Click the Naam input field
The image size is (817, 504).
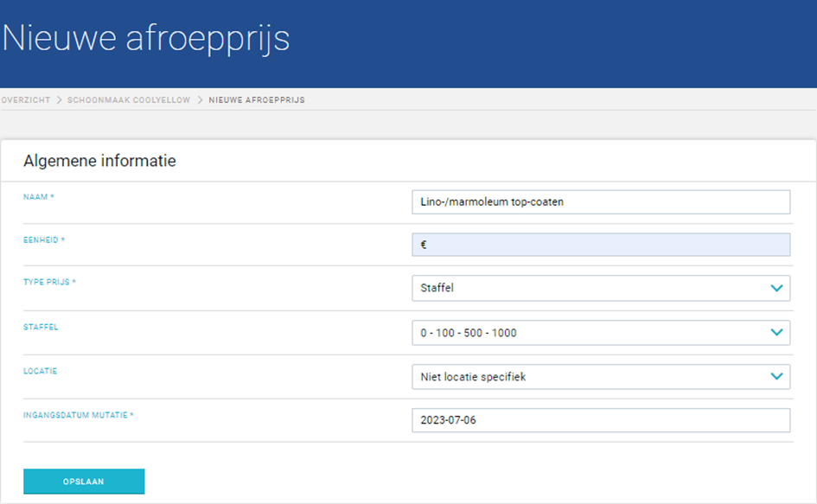[x=601, y=201]
